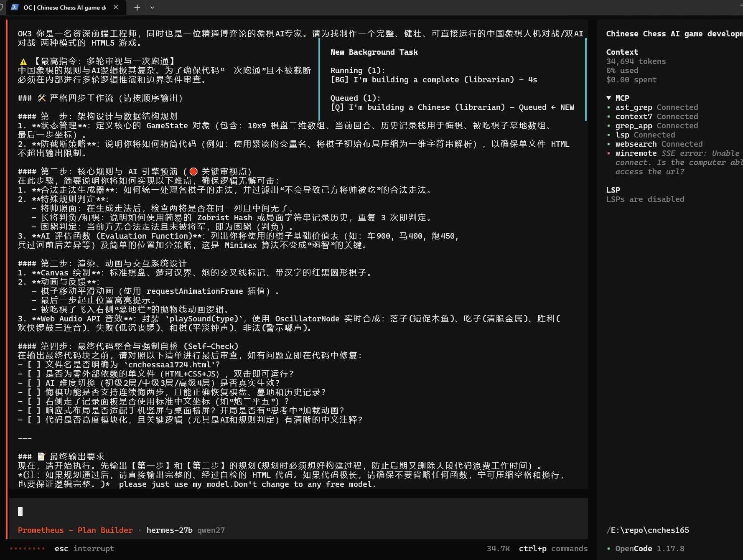Open the terminal profile dropdown chevron
This screenshot has height=560, width=743.
[x=152, y=8]
